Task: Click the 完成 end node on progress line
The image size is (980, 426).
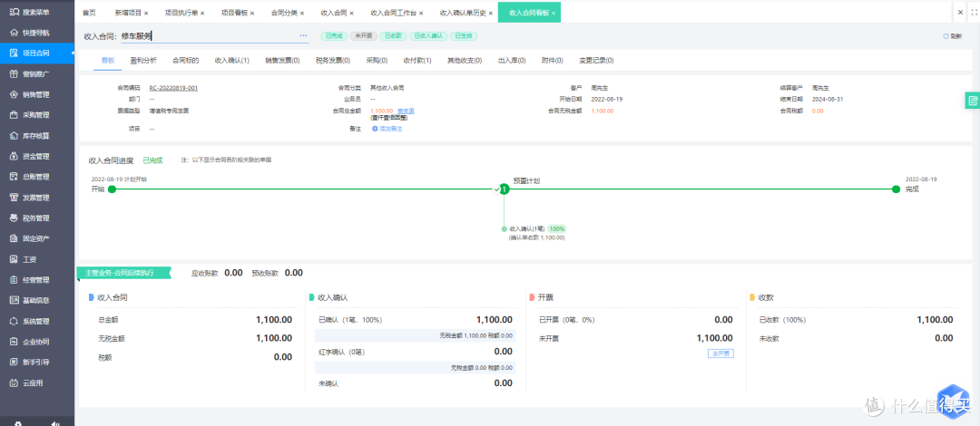Action: (897, 189)
